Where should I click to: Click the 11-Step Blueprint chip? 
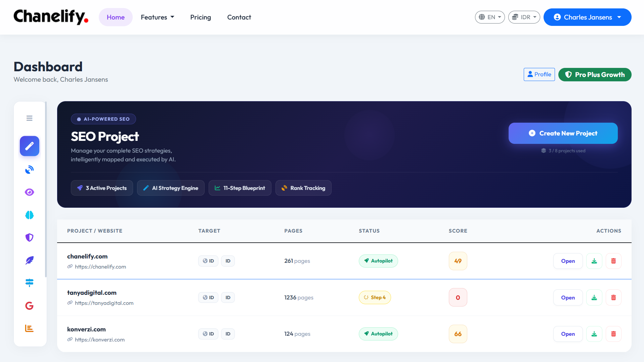coord(240,188)
